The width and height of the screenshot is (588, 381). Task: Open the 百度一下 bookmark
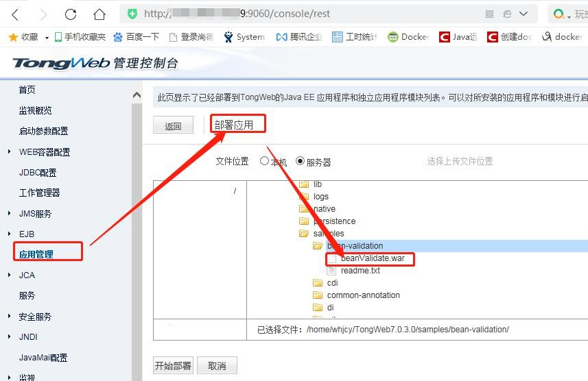[x=137, y=37]
